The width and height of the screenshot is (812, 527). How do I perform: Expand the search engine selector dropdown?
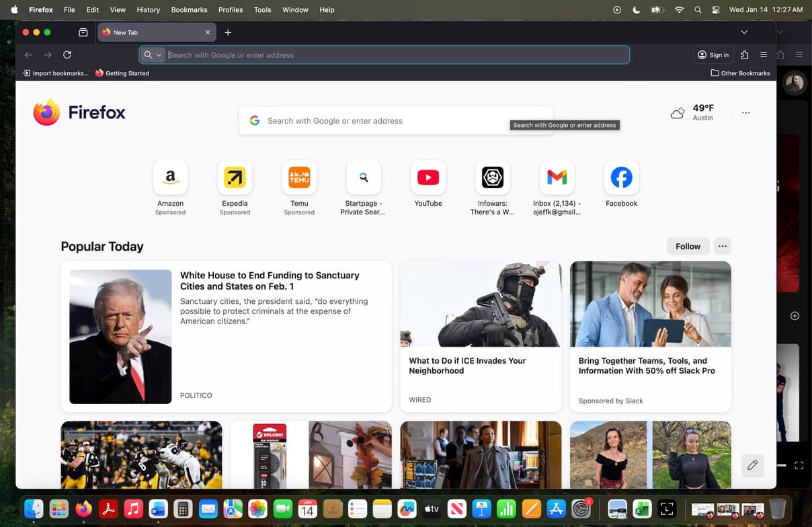click(153, 55)
